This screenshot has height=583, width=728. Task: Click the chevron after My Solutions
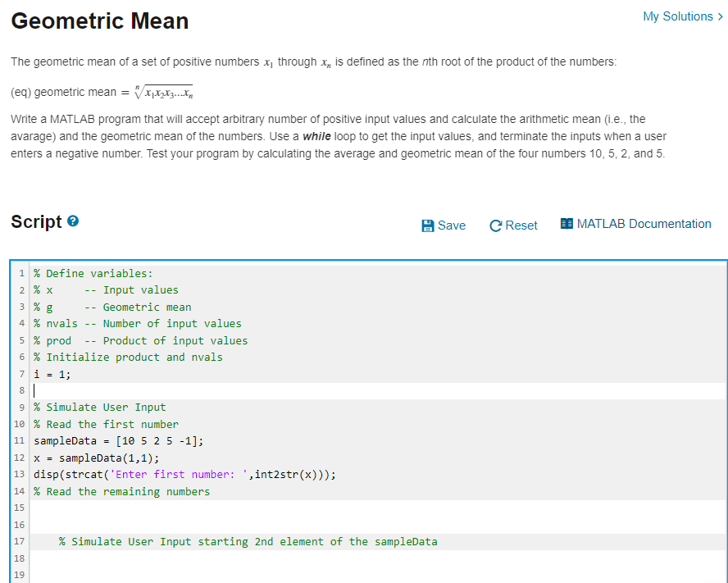click(720, 16)
